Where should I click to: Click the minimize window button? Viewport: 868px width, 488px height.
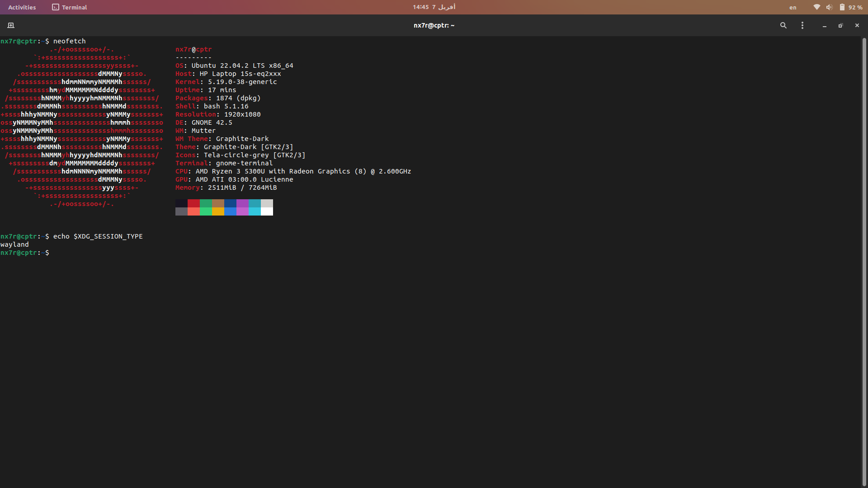pos(824,26)
